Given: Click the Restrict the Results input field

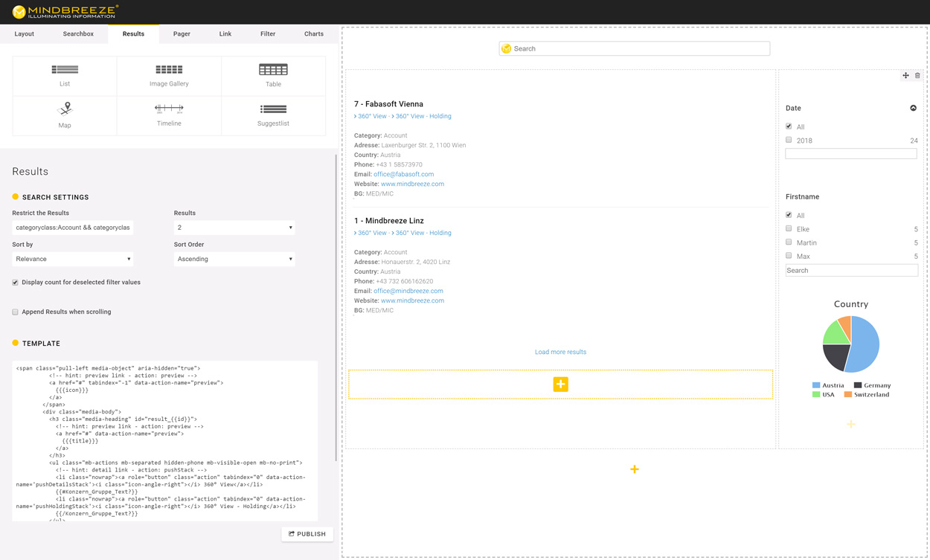Looking at the screenshot, I should pyautogui.click(x=73, y=228).
